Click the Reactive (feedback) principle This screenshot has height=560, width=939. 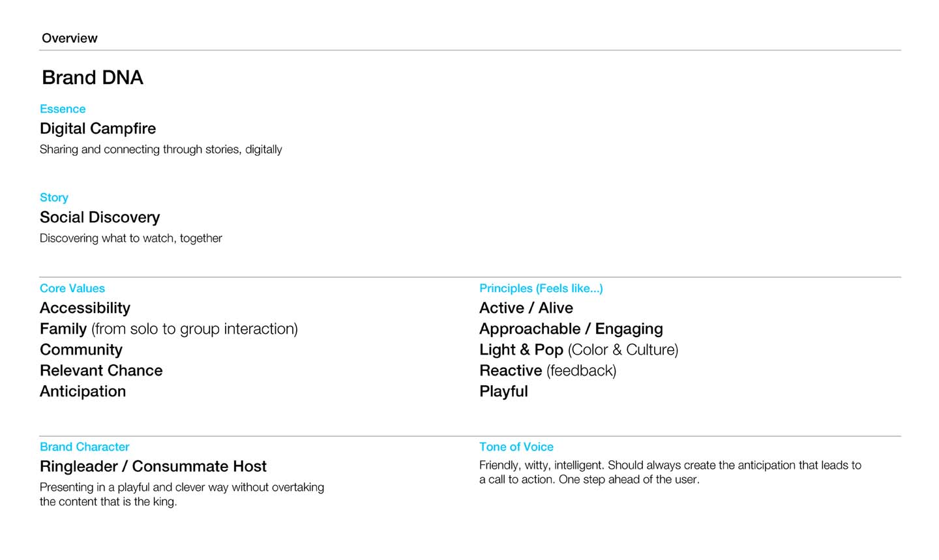pyautogui.click(x=548, y=370)
